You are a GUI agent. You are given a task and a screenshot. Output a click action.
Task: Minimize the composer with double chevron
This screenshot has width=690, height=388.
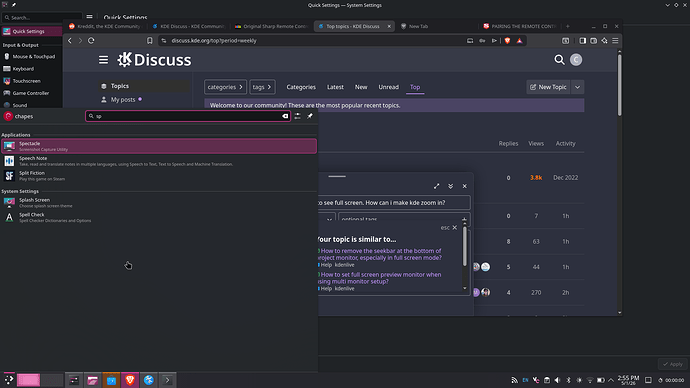coord(451,186)
